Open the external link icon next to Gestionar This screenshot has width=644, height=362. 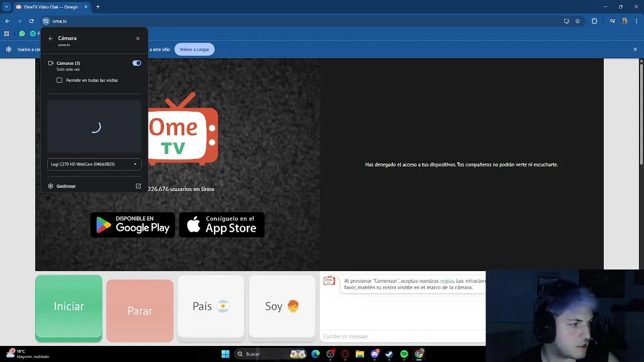click(138, 186)
